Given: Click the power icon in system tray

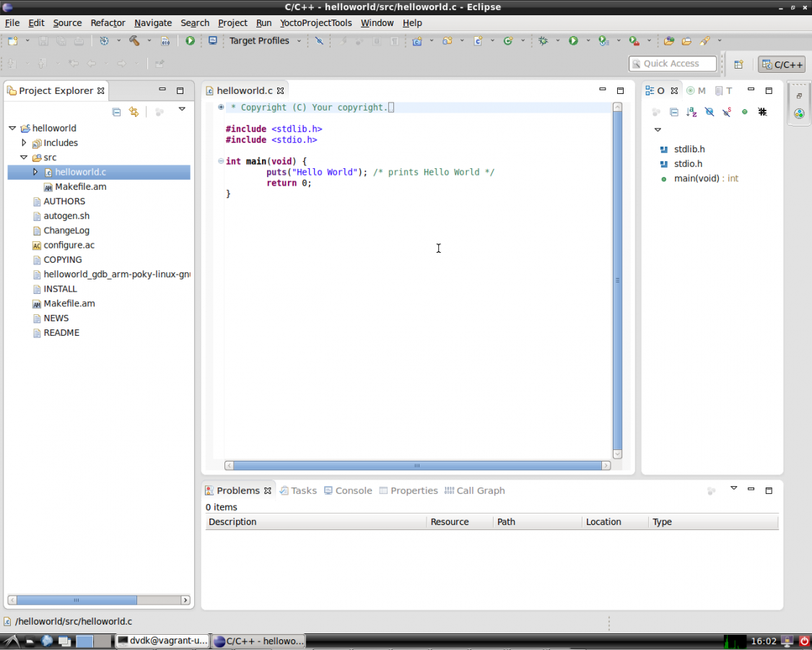Looking at the screenshot, I should tap(804, 641).
